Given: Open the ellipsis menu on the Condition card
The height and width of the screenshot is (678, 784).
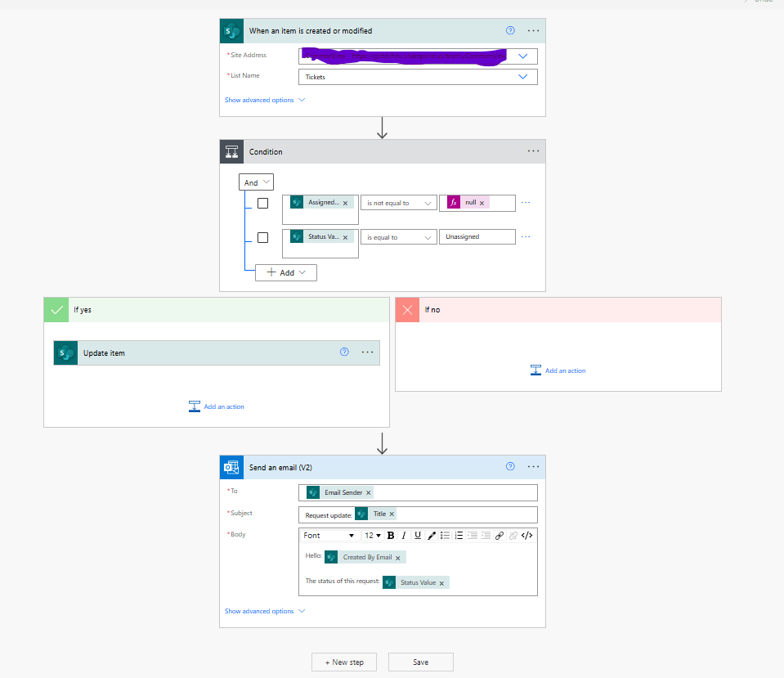Looking at the screenshot, I should (x=533, y=150).
